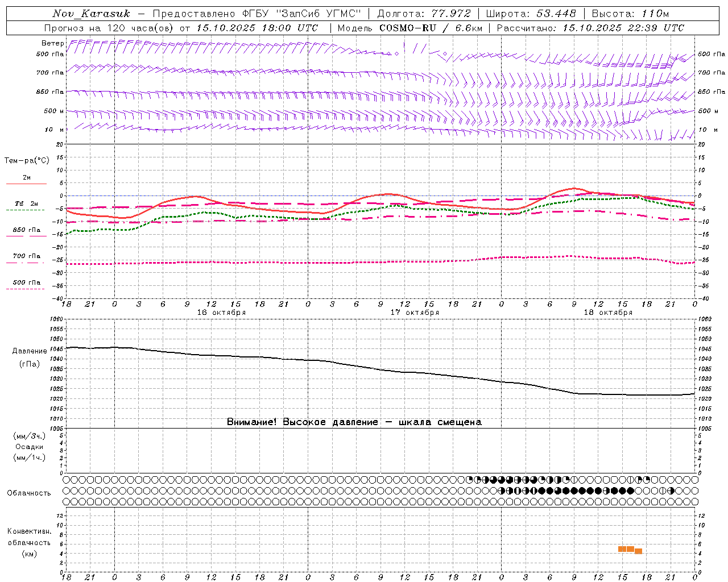Click the 'Осадки' precipitation label

[x=30, y=447]
